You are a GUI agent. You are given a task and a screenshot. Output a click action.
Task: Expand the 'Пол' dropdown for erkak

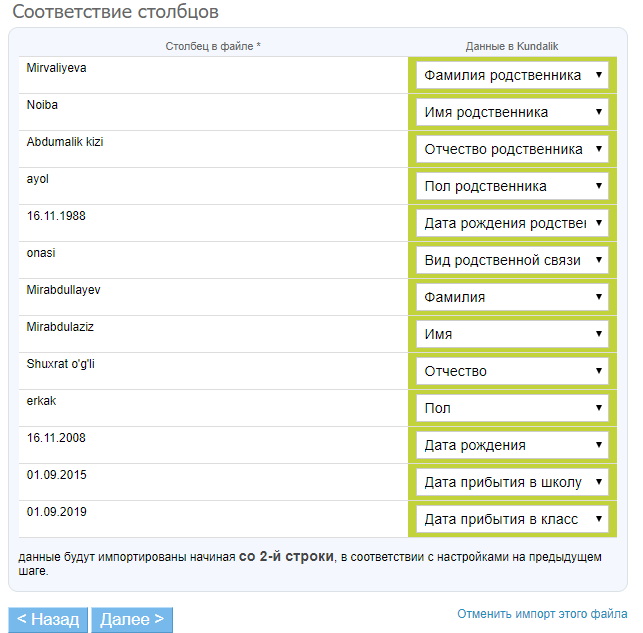(x=512, y=408)
